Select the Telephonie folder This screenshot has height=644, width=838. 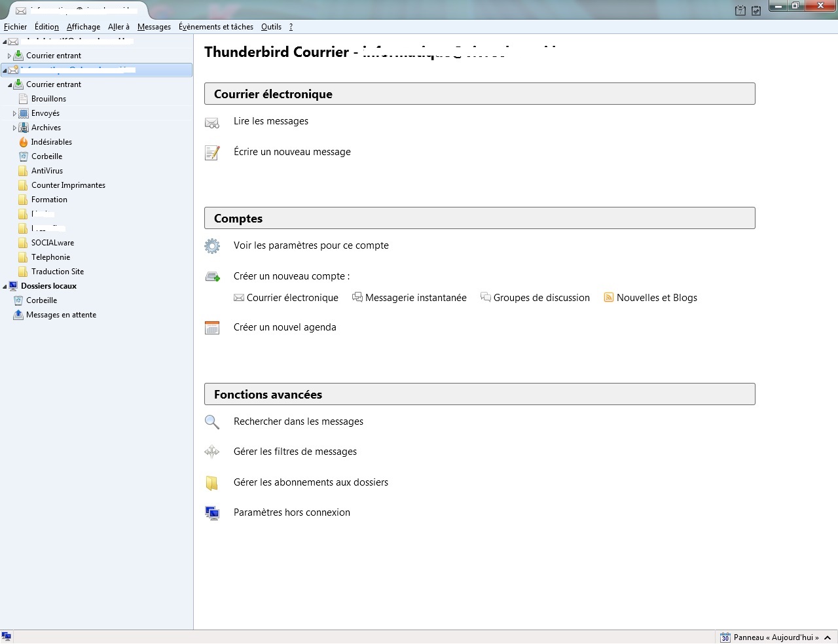tap(50, 257)
